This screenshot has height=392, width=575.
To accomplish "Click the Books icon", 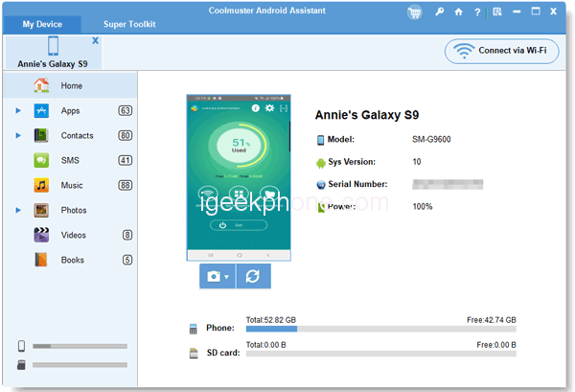I will click(40, 260).
